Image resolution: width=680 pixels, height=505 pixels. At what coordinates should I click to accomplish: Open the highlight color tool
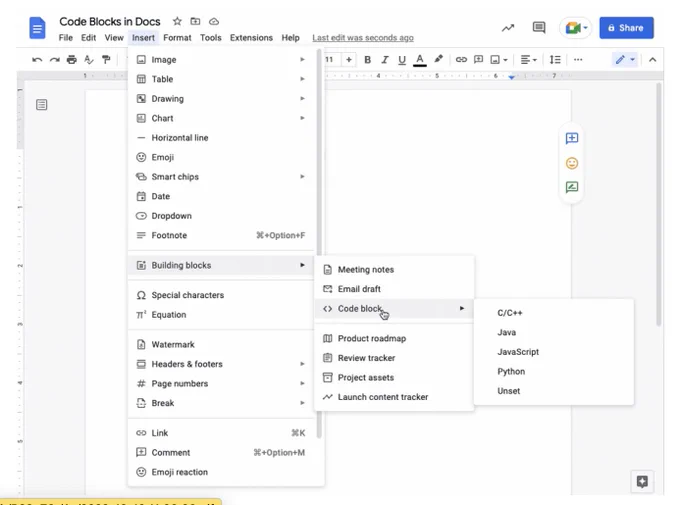[x=438, y=59]
